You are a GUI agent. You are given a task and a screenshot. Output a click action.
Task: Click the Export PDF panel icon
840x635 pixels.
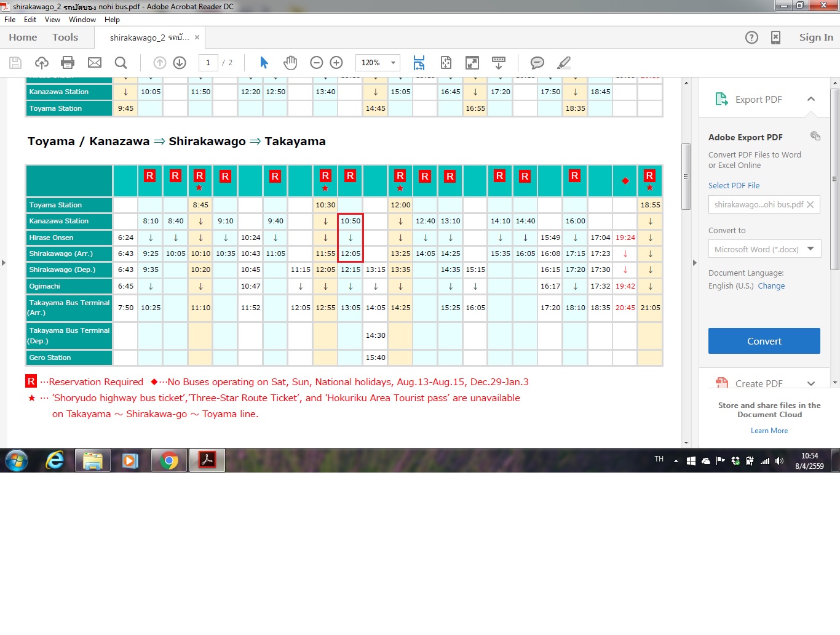point(721,99)
